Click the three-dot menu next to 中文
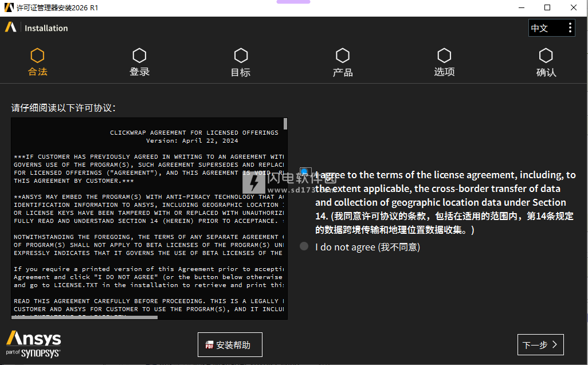Viewport: 588px width, 365px height. point(570,28)
